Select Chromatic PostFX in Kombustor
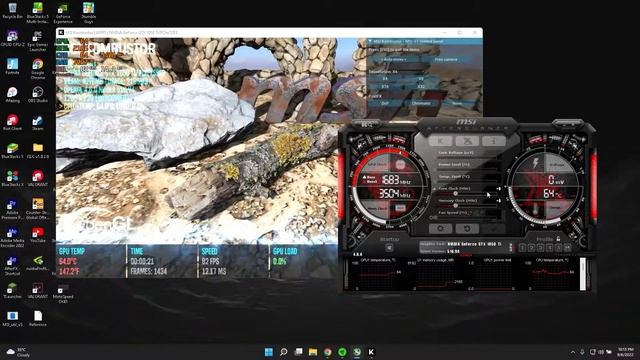Screen dimensions: 640x360 tap(421, 103)
